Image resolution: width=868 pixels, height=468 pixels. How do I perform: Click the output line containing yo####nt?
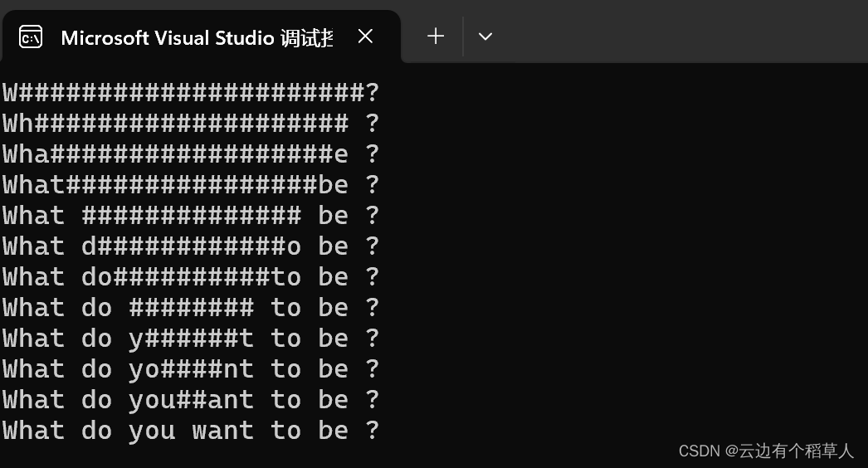(x=191, y=369)
